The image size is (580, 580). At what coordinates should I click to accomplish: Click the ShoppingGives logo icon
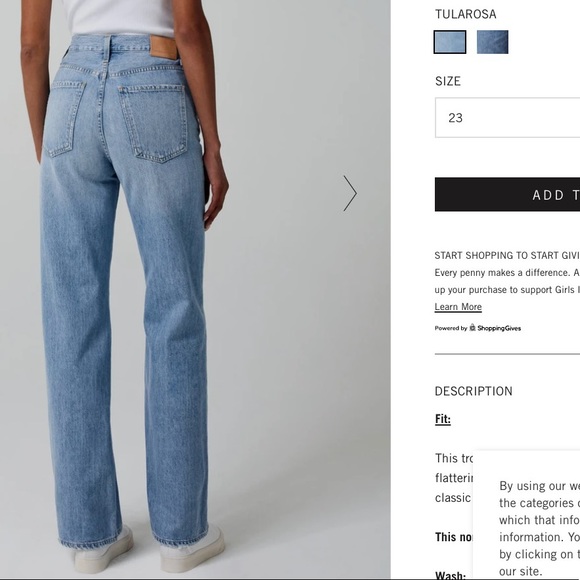pos(472,328)
